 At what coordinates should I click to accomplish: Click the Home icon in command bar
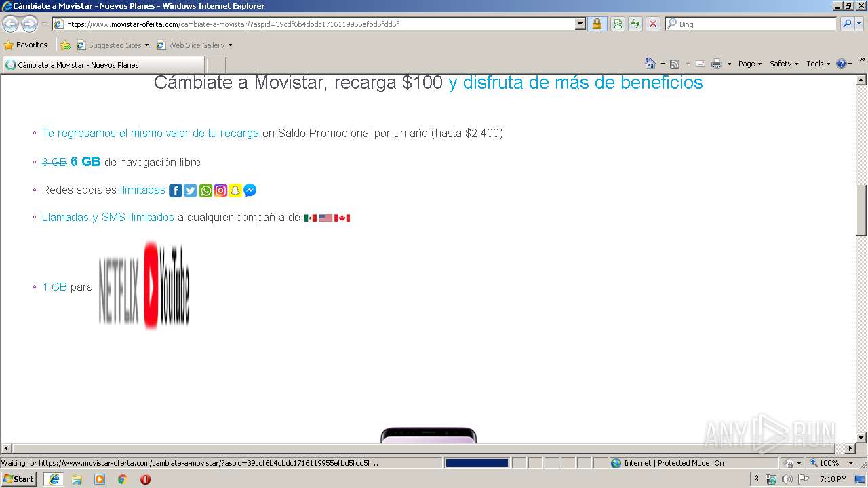pyautogui.click(x=650, y=64)
